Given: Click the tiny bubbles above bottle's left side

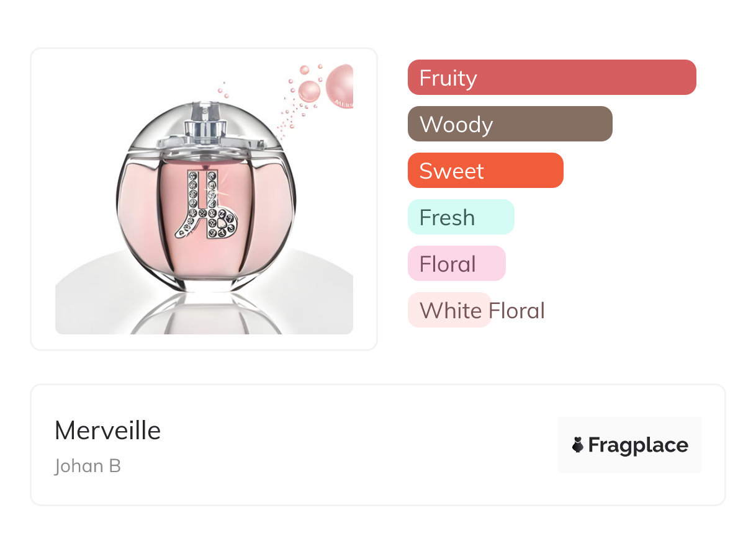Looking at the screenshot, I should coord(222,91).
